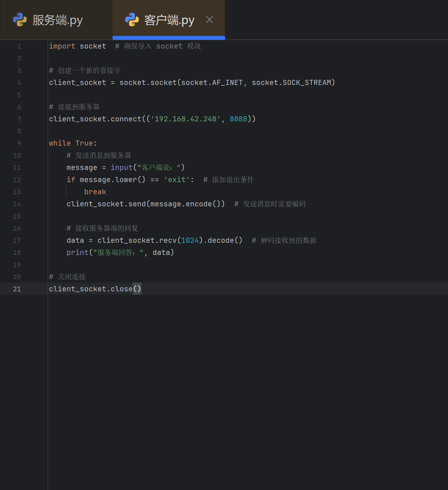Image resolution: width=448 pixels, height=490 pixels.
Task: Place cursor on the while True statement
Action: click(x=73, y=143)
